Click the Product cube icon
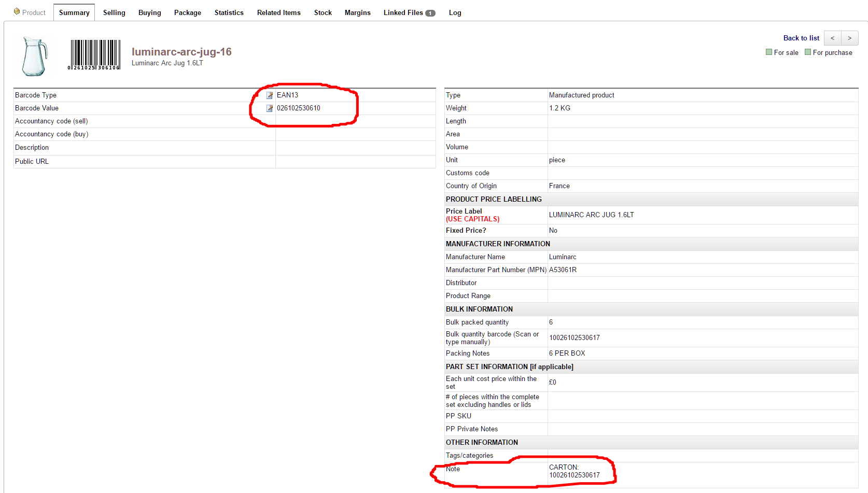This screenshot has width=868, height=493. click(17, 12)
